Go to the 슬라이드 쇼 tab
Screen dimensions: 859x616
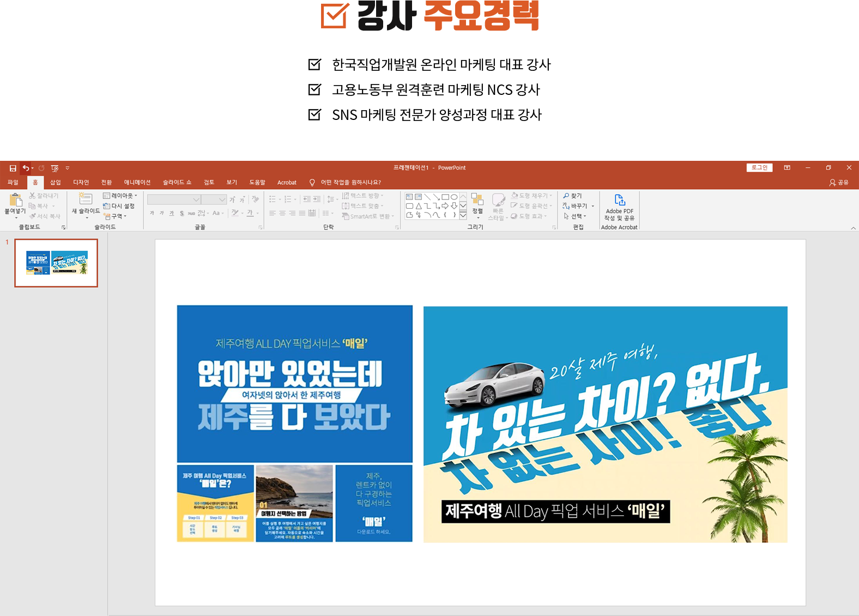[x=177, y=182]
